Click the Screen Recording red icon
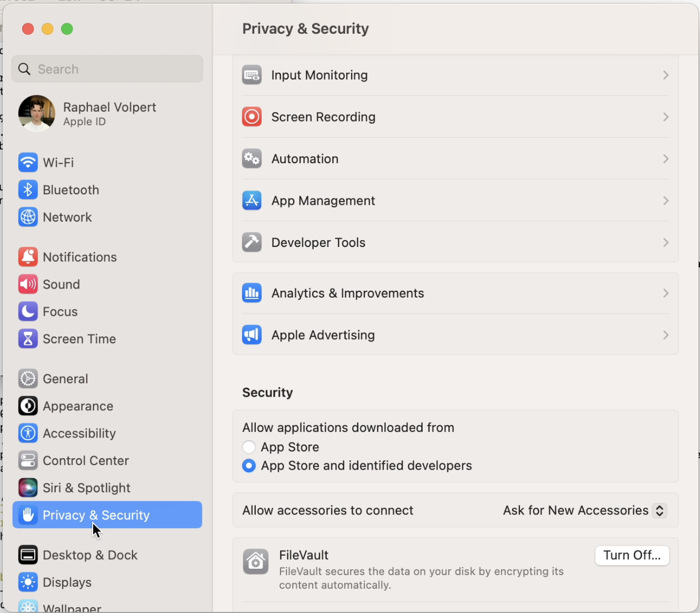700x613 pixels. (252, 117)
